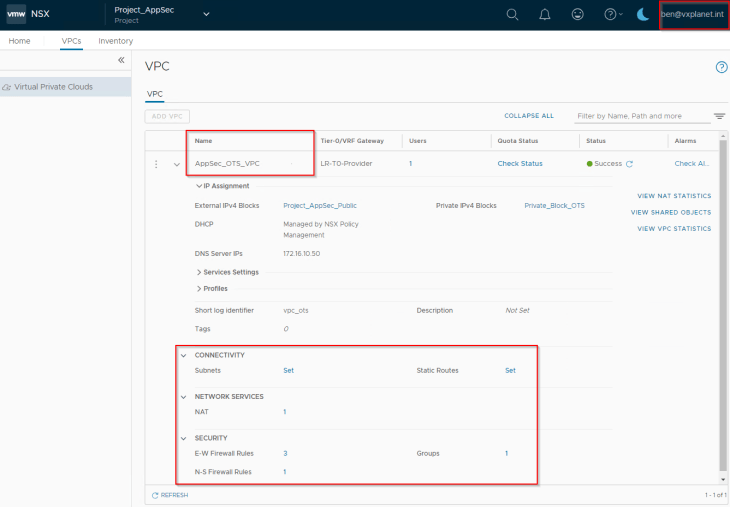Click VIEW NAT STATISTICS
The height and width of the screenshot is (507, 730).
(x=674, y=196)
